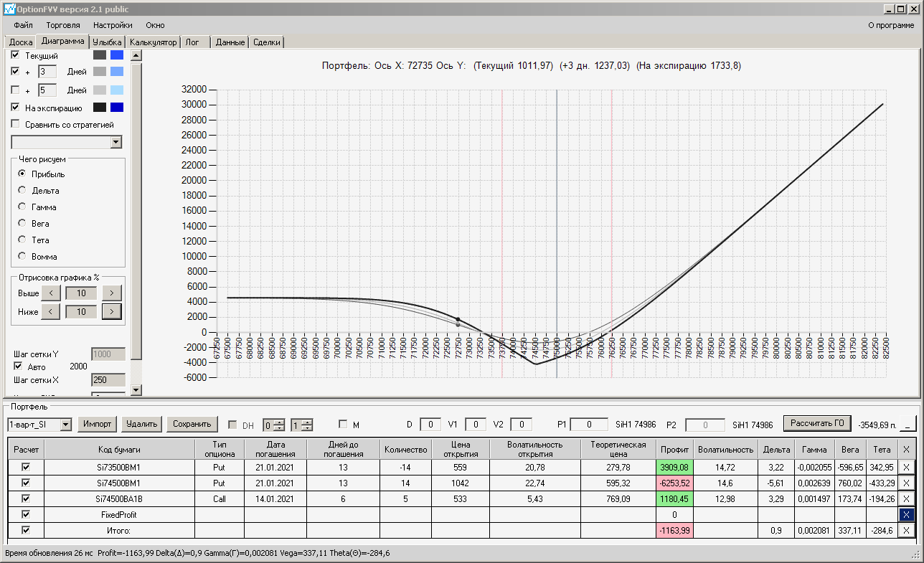Click the stepper showing 0 beside DH
This screenshot has height=563, width=924.
273,425
